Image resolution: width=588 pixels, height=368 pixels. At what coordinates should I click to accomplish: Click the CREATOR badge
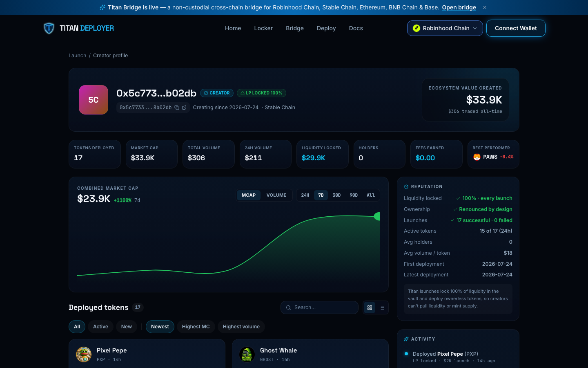(217, 93)
